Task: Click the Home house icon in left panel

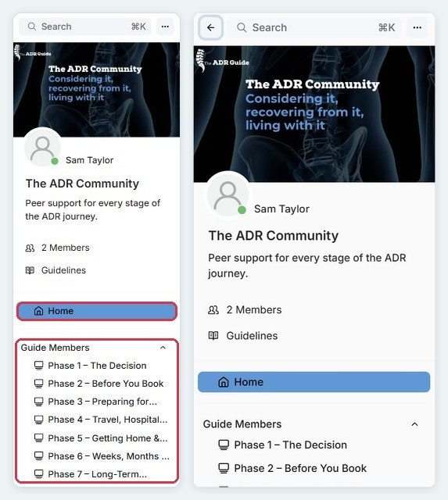Action: pos(38,311)
